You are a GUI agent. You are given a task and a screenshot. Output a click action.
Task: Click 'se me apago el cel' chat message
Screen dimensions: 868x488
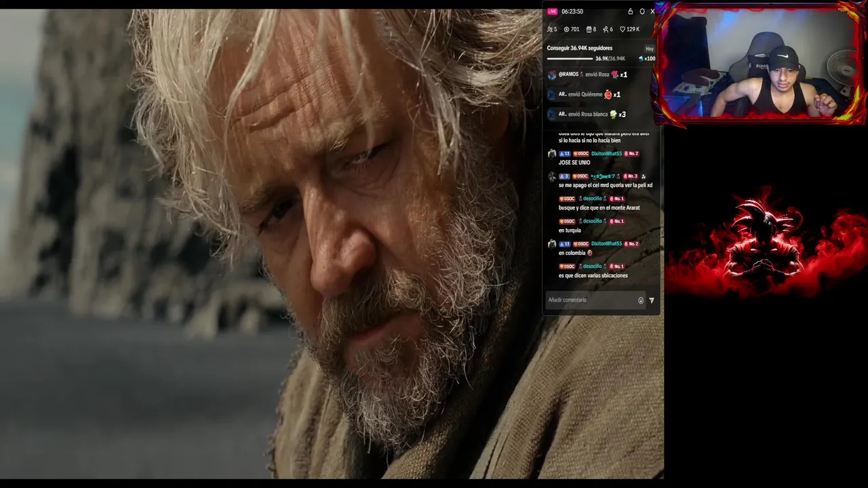pos(606,185)
